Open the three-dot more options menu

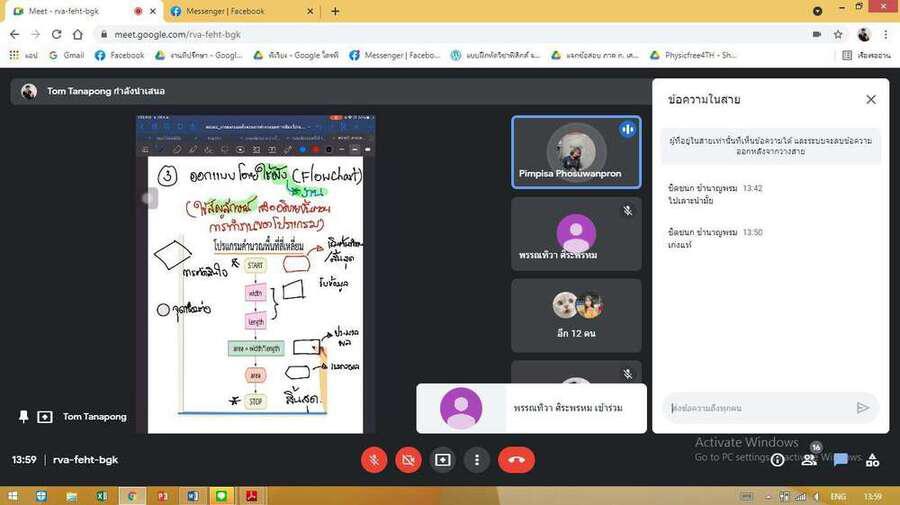478,460
